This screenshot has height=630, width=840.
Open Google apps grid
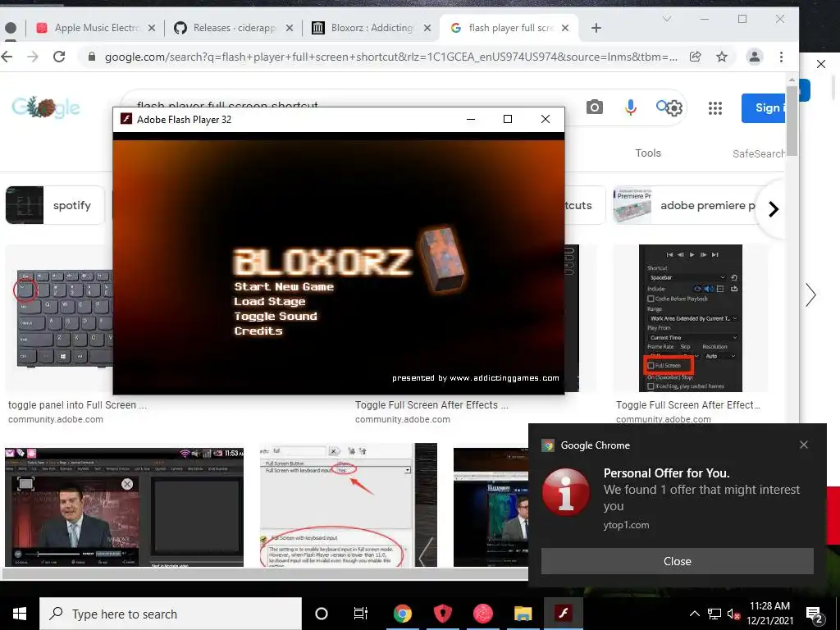pos(715,108)
